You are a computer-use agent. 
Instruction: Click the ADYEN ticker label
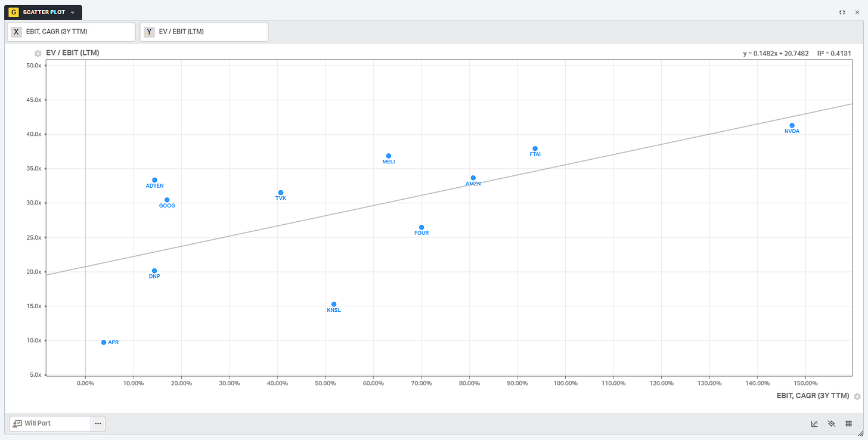click(154, 186)
